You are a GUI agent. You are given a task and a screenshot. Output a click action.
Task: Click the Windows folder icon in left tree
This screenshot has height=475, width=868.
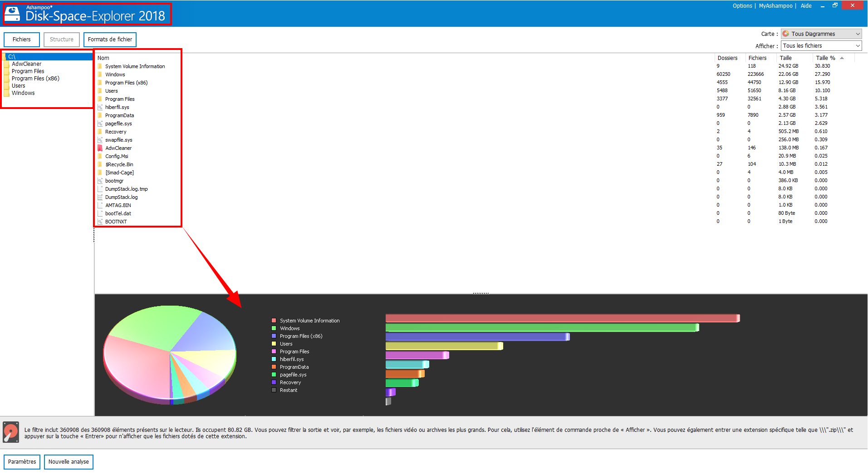pyautogui.click(x=7, y=93)
